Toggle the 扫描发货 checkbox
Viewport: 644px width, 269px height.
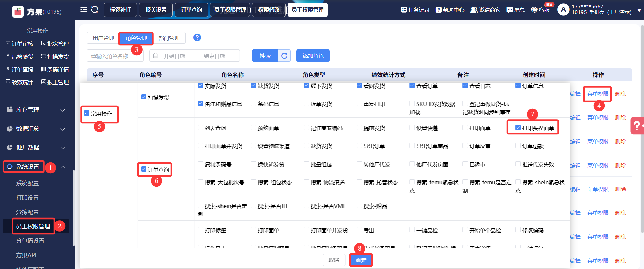click(x=144, y=97)
